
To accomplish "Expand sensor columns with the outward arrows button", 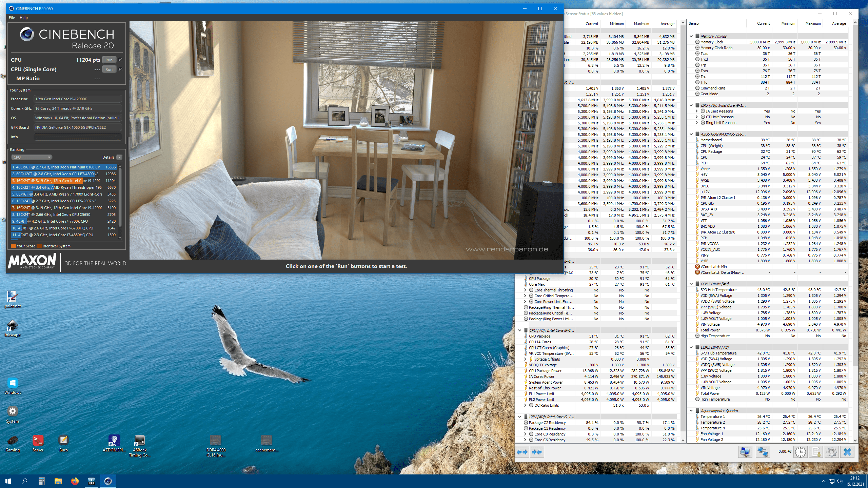I will (522, 452).
